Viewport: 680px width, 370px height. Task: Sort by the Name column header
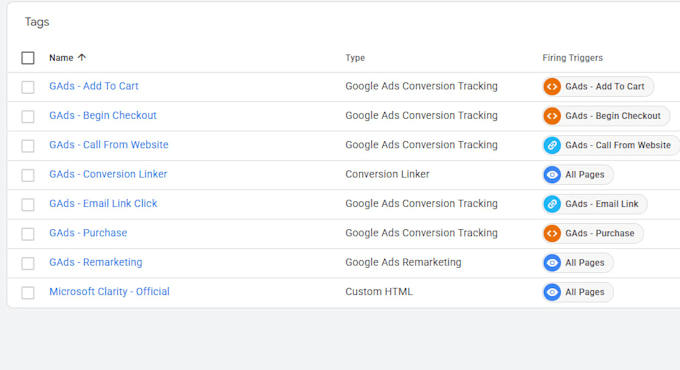click(61, 58)
